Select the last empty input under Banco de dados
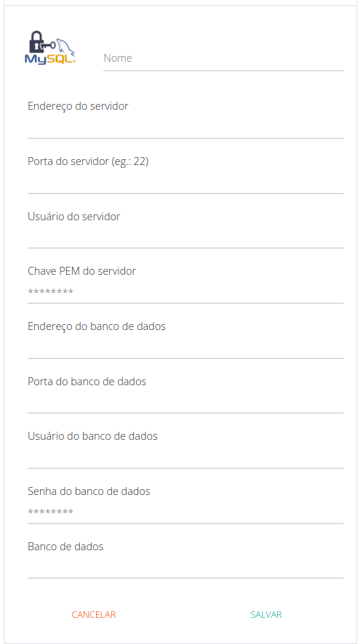363x644 pixels. pos(186,568)
